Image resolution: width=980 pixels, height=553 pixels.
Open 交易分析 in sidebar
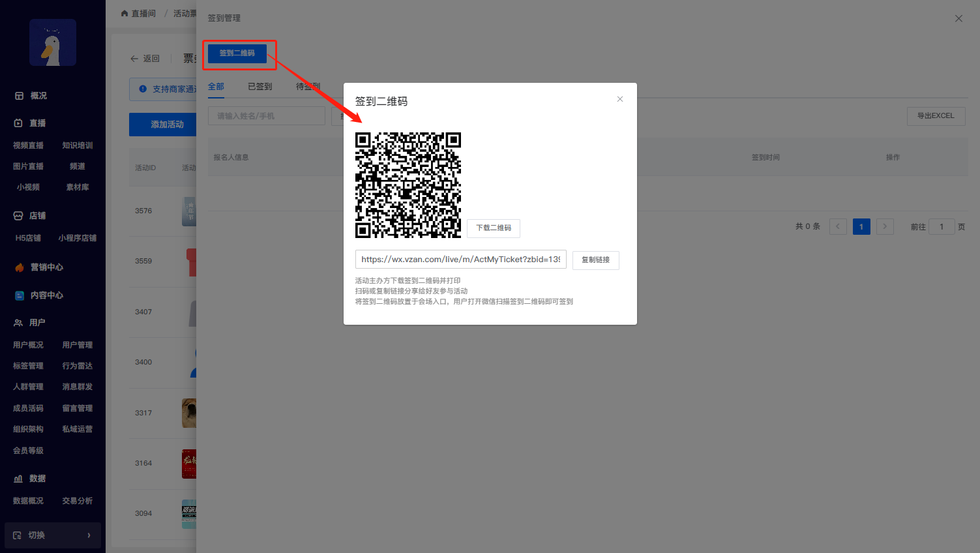pos(78,501)
